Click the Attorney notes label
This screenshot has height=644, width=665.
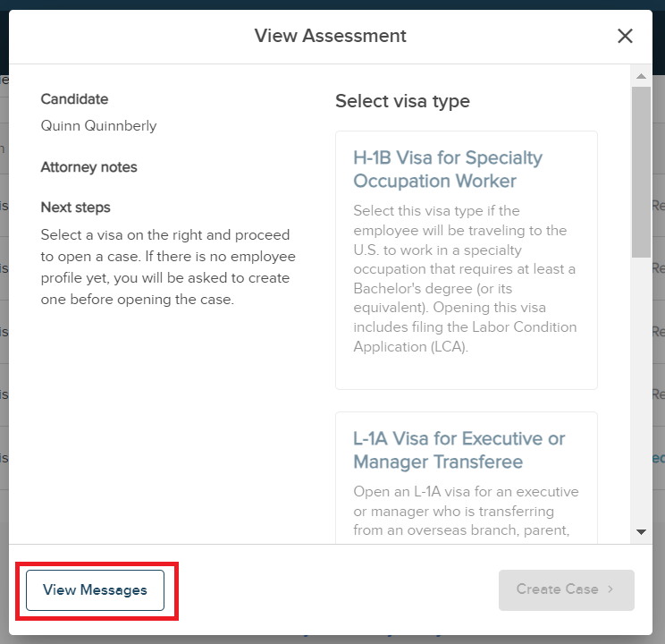click(88, 167)
